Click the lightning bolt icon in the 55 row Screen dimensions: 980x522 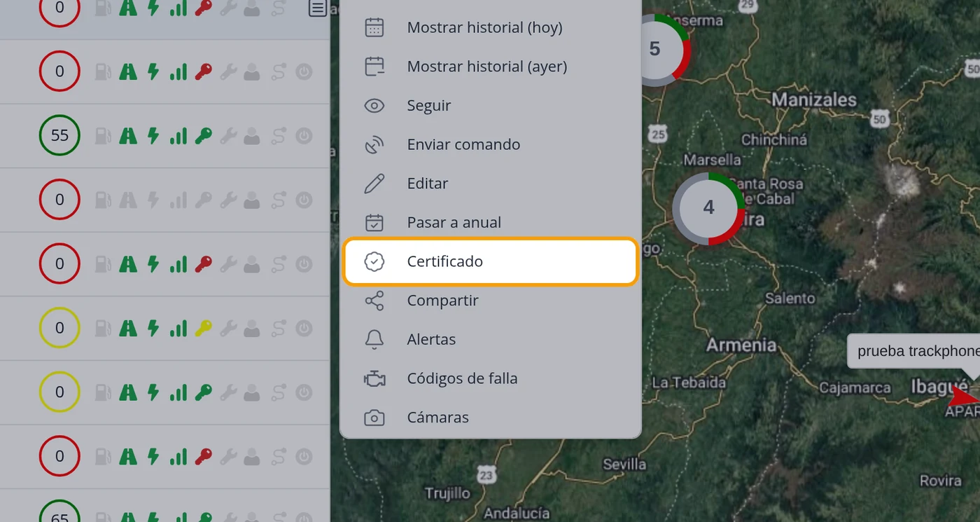tap(153, 135)
